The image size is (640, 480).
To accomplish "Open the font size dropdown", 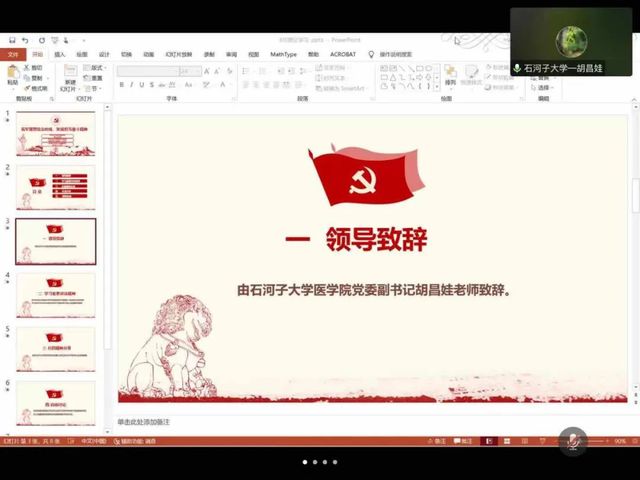I will pos(191,71).
